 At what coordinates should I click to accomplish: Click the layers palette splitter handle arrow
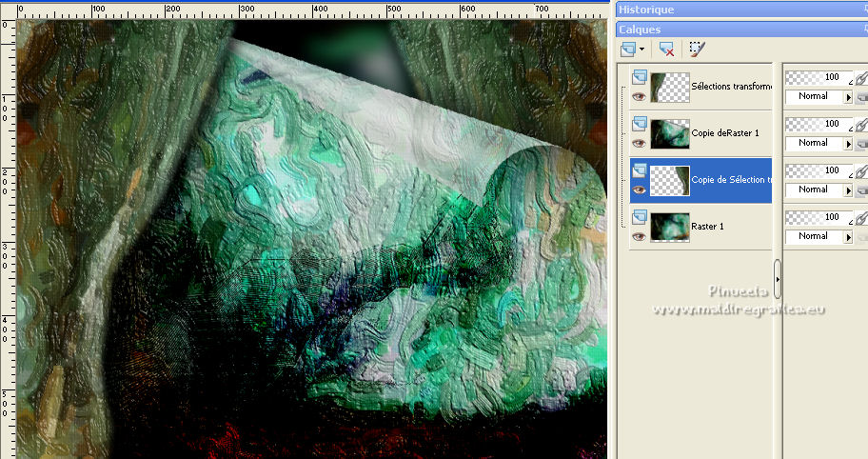tap(778, 279)
